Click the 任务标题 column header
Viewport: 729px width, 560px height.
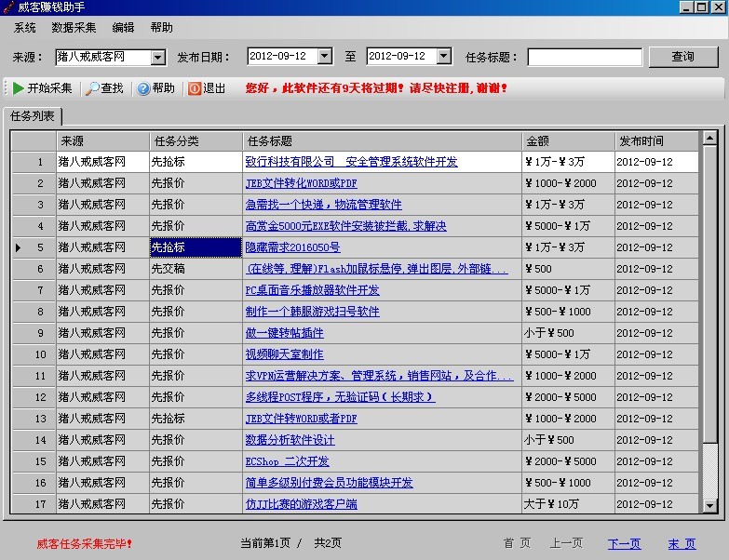382,141
